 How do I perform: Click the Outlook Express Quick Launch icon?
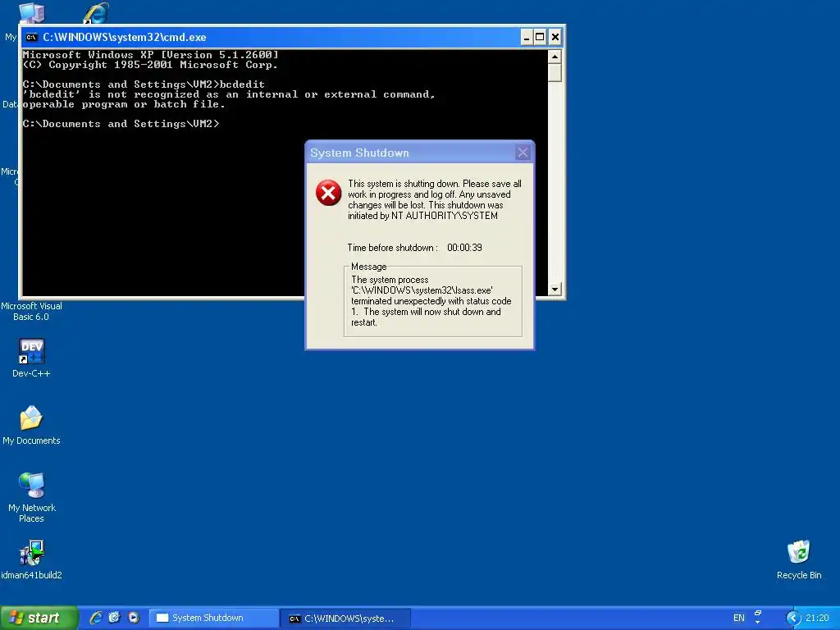(x=115, y=618)
